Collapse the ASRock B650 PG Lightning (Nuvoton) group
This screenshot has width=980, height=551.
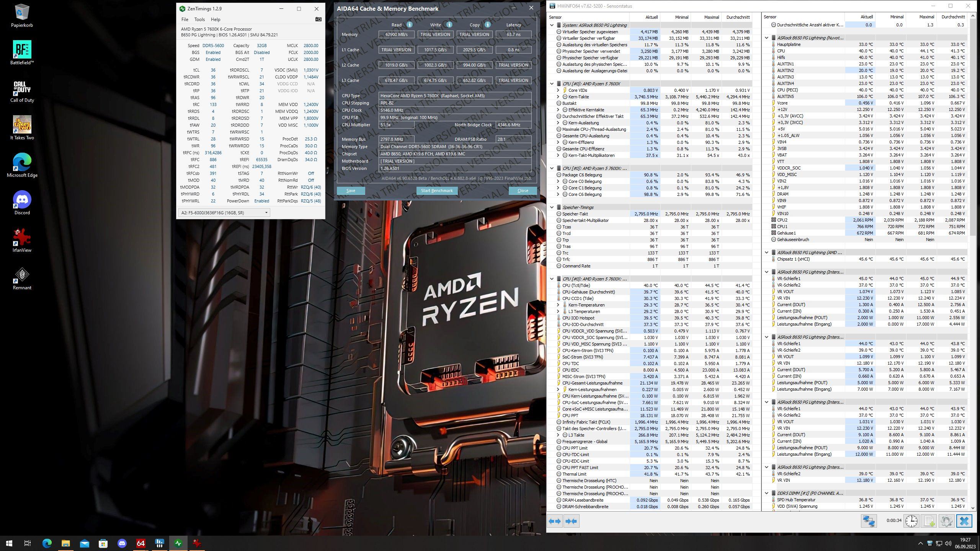pyautogui.click(x=766, y=38)
